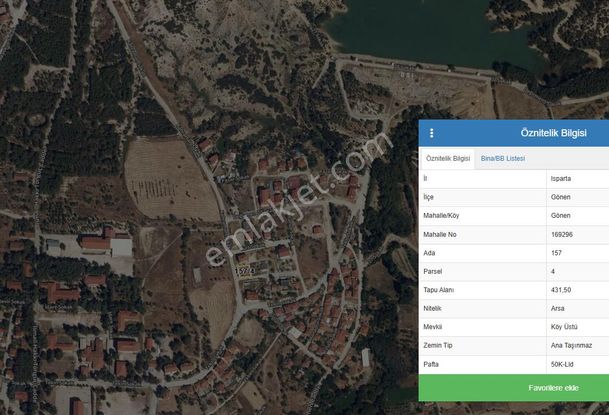The height and width of the screenshot is (415, 609).
Task: Switch to the Öznitelik Bilgisi tab
Action: tap(448, 158)
